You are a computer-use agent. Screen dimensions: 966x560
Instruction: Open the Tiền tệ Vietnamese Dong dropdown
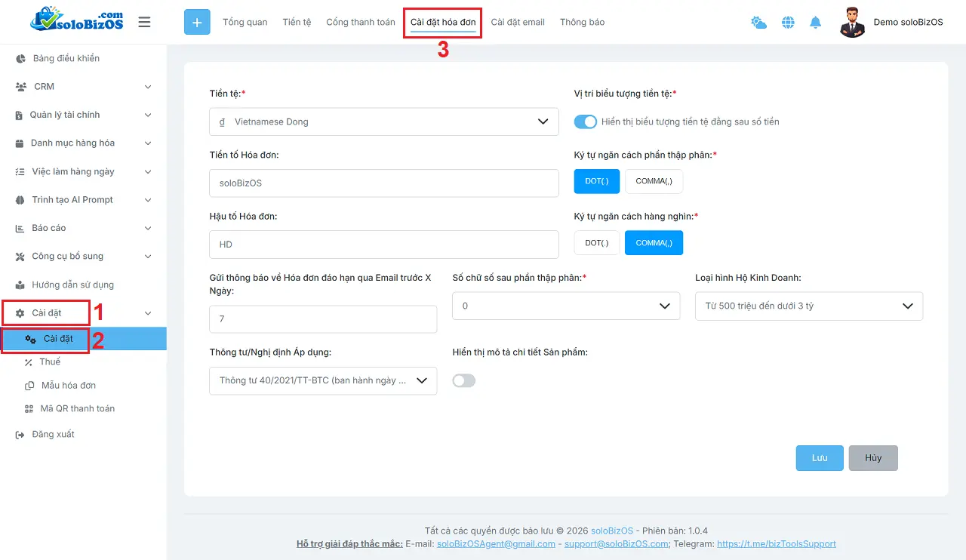point(384,122)
